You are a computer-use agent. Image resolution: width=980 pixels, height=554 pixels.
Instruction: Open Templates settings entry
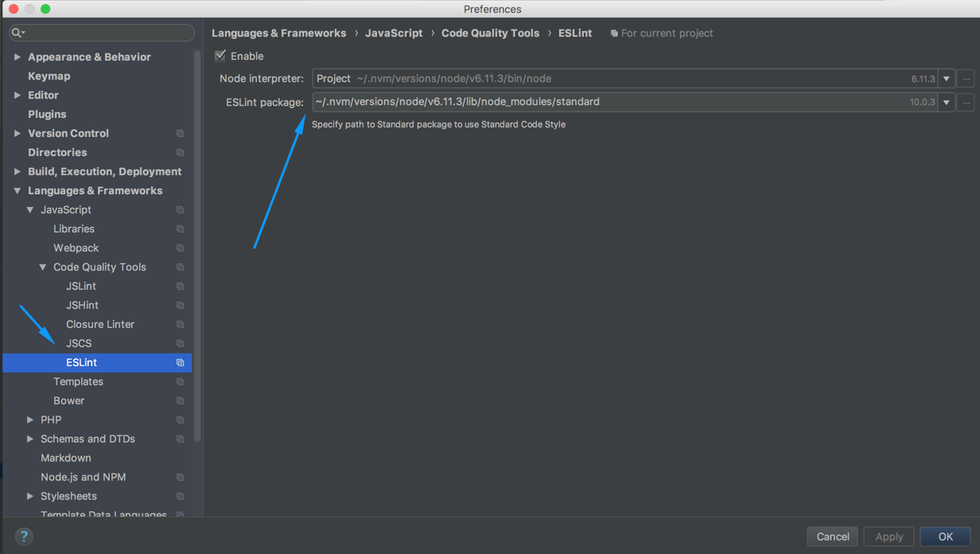pyautogui.click(x=78, y=382)
